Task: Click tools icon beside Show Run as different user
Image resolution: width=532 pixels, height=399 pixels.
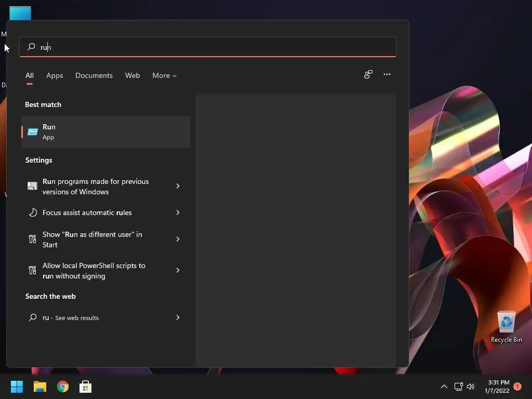Action: (32, 239)
